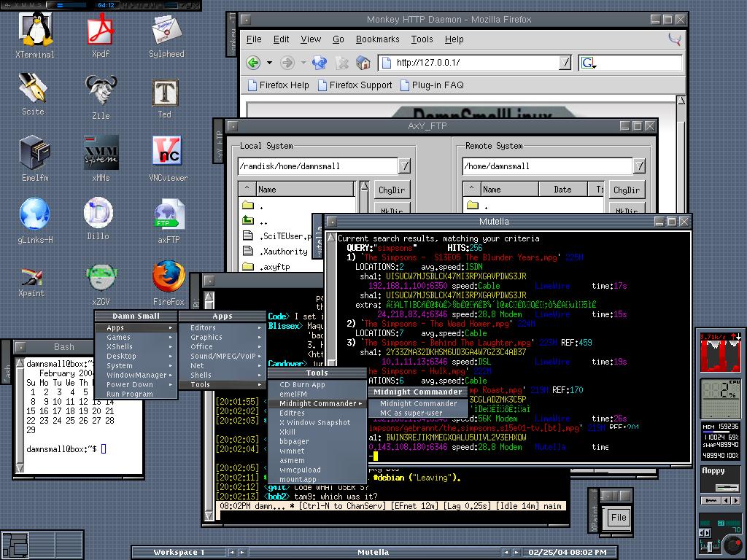Choose Run Program in Damn Small menu

pos(136,394)
